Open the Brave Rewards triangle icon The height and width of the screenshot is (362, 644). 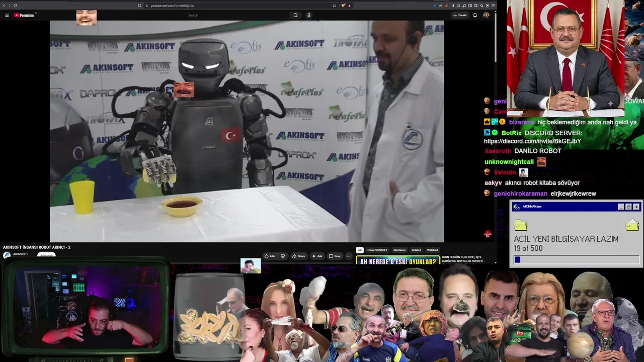tap(349, 6)
